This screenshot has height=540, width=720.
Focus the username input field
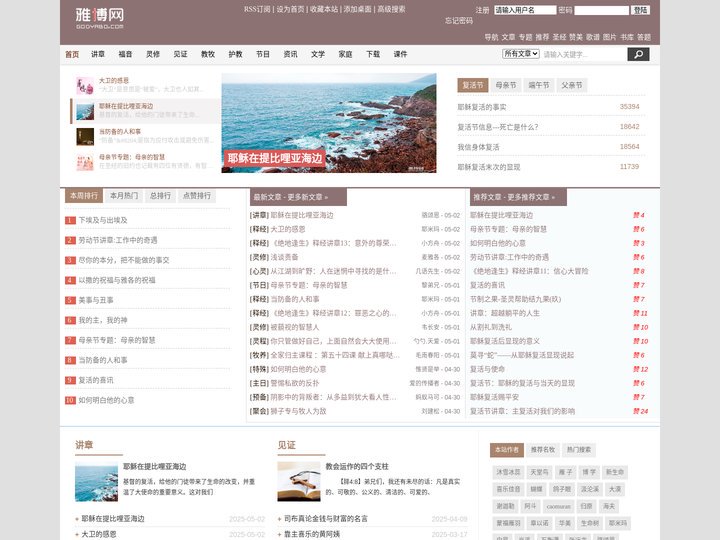(x=525, y=10)
